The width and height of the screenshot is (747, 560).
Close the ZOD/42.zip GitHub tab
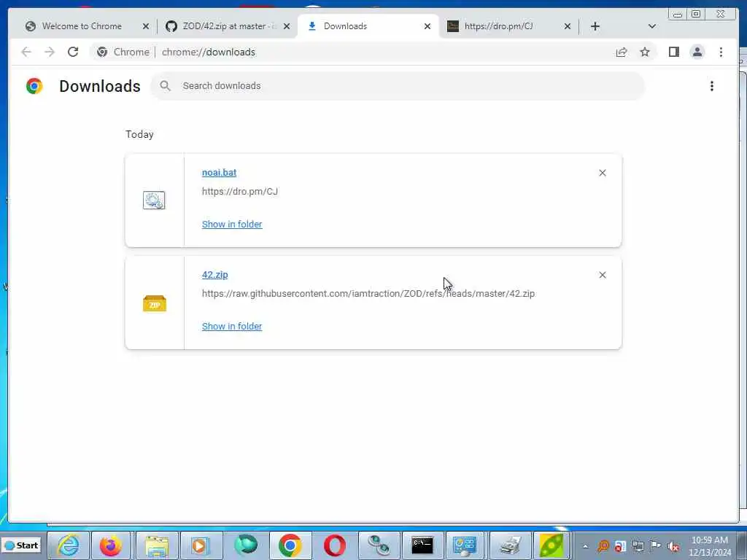[286, 26]
